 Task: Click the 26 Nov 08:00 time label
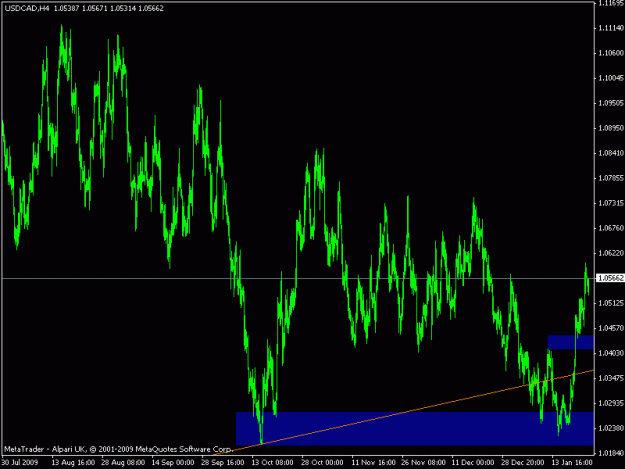point(423,463)
